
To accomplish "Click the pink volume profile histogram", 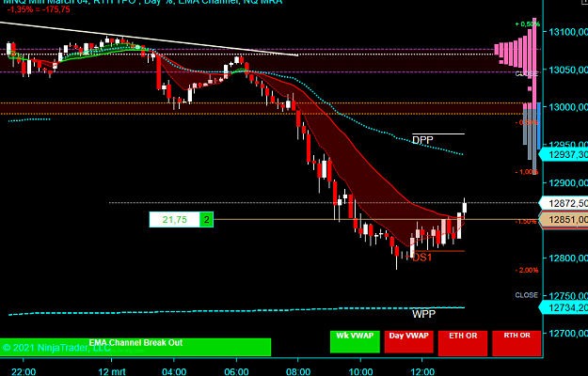I will click(x=517, y=53).
